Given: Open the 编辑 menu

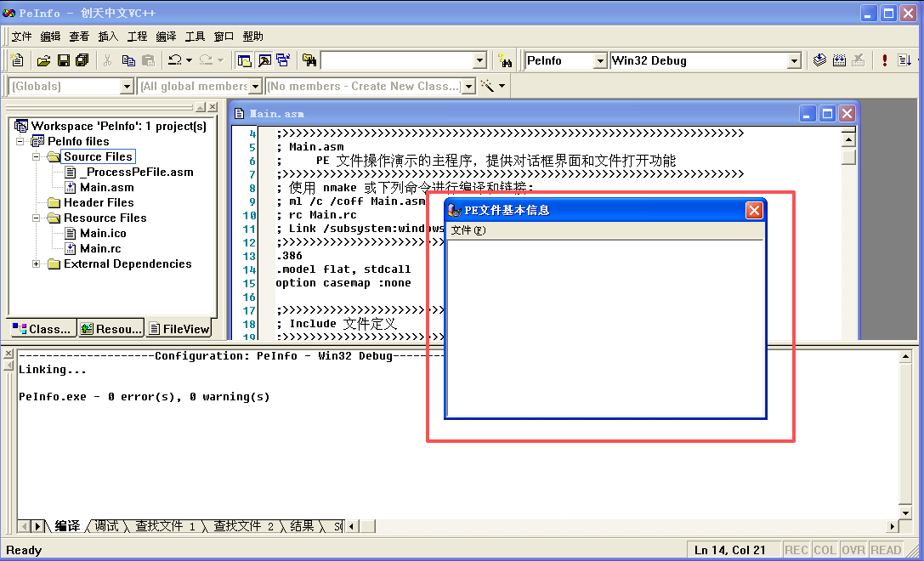Looking at the screenshot, I should tap(51, 37).
